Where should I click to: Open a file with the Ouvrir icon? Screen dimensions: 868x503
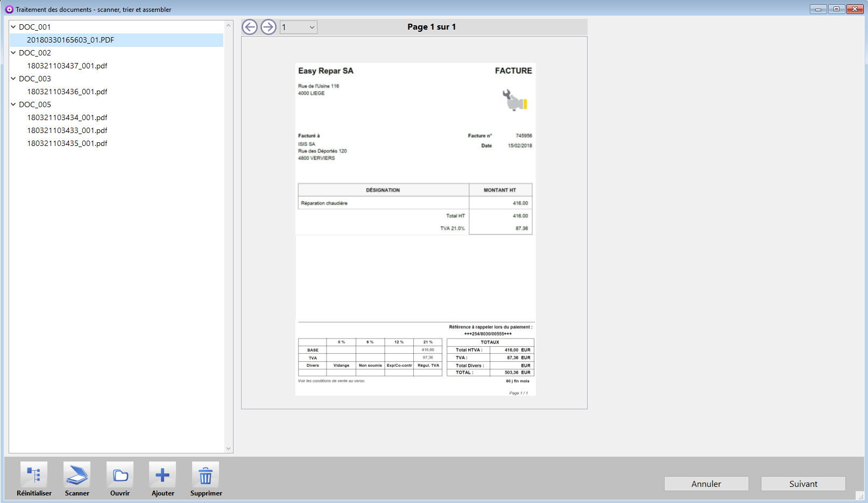pyautogui.click(x=120, y=475)
